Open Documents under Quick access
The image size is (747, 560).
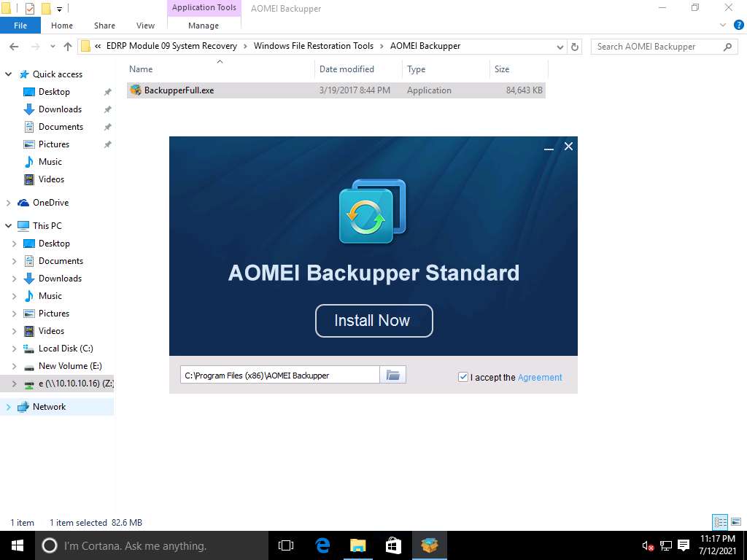click(61, 127)
